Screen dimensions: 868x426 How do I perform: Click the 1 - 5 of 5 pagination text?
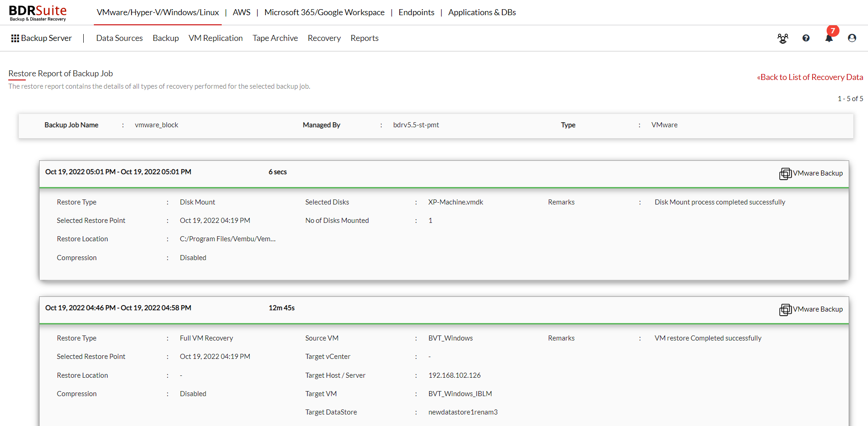tap(850, 99)
